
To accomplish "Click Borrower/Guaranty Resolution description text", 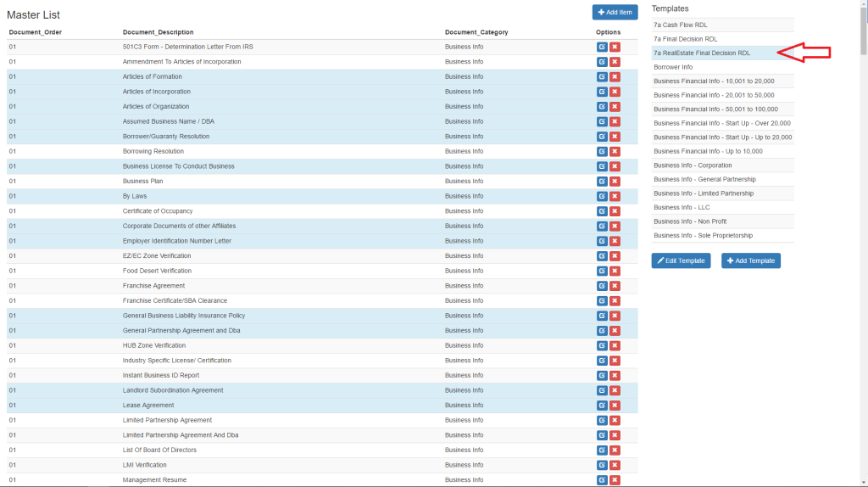I will [166, 137].
